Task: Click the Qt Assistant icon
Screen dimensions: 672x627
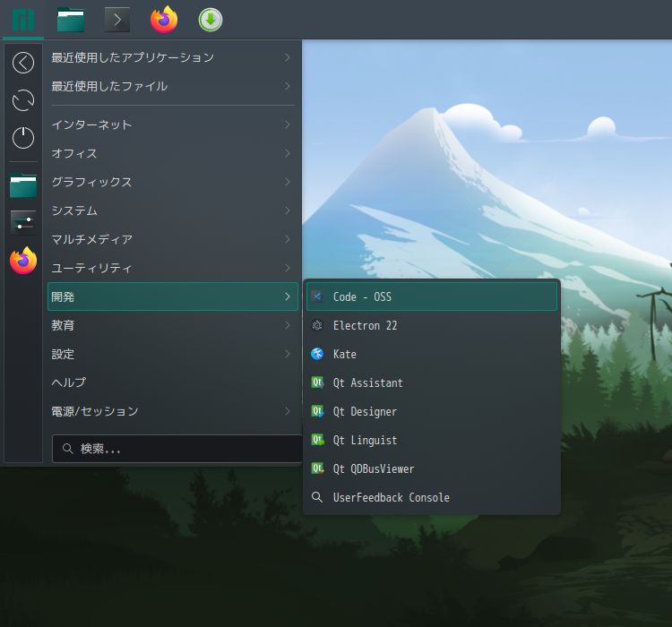Action: 317,382
